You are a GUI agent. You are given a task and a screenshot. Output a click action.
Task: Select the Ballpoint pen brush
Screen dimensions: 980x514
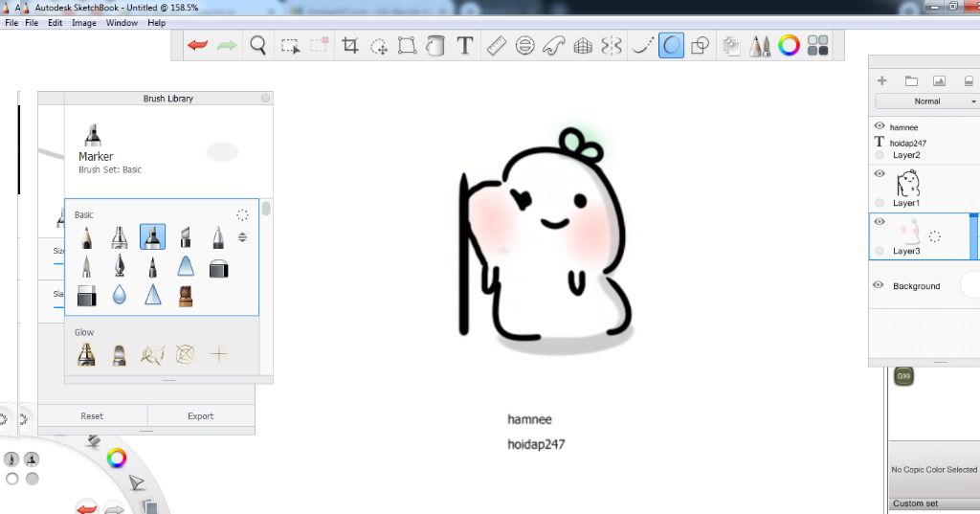pos(218,237)
